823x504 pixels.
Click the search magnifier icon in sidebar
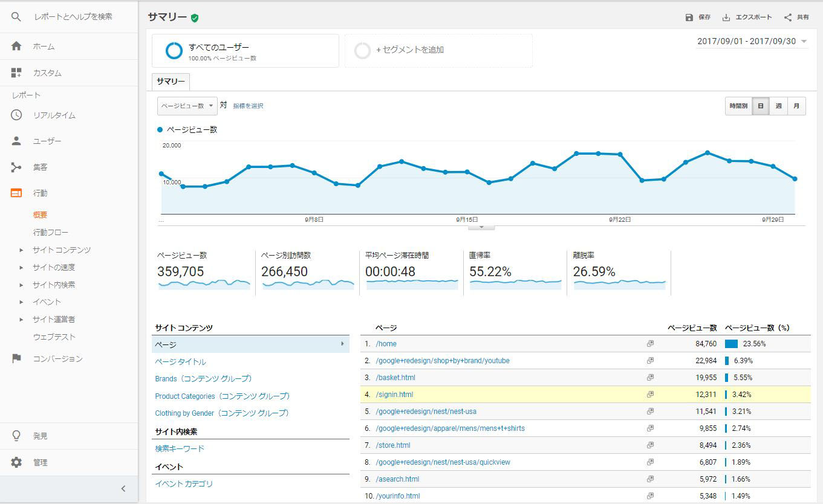tap(16, 17)
